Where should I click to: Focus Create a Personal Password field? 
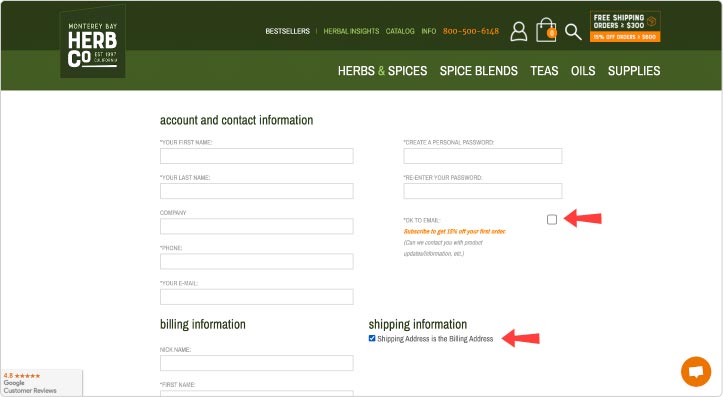click(483, 156)
